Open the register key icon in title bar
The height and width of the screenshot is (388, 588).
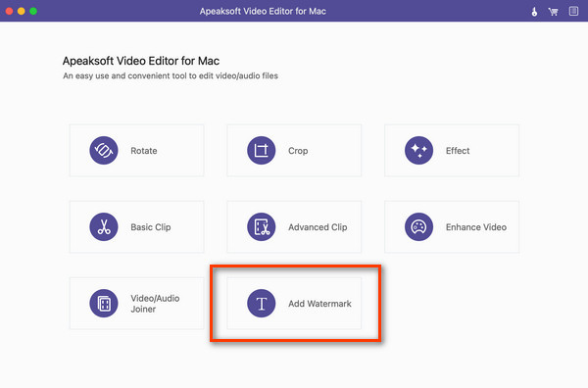pos(534,12)
